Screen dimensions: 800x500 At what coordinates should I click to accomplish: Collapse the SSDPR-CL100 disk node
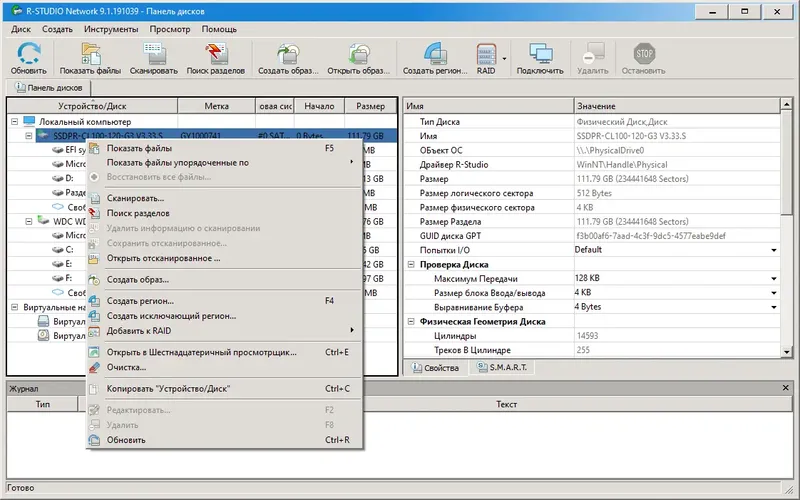coord(29,136)
